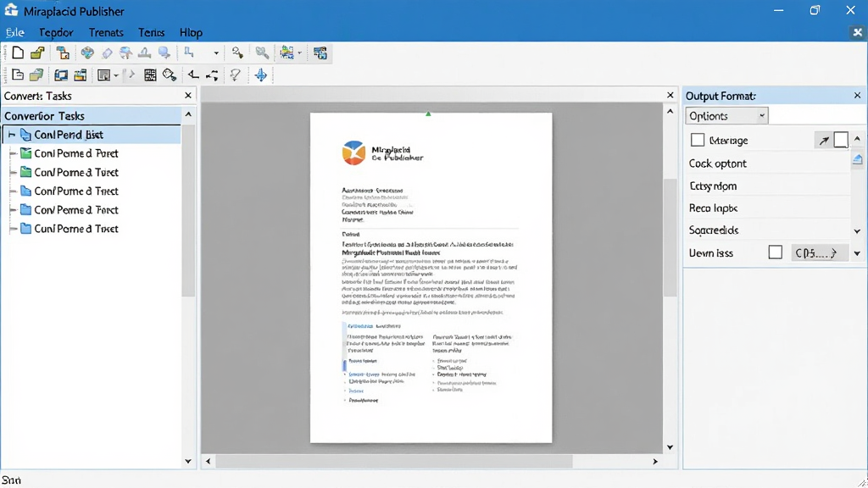
Task: Click preview scroll-right arrow
Action: [x=655, y=461]
